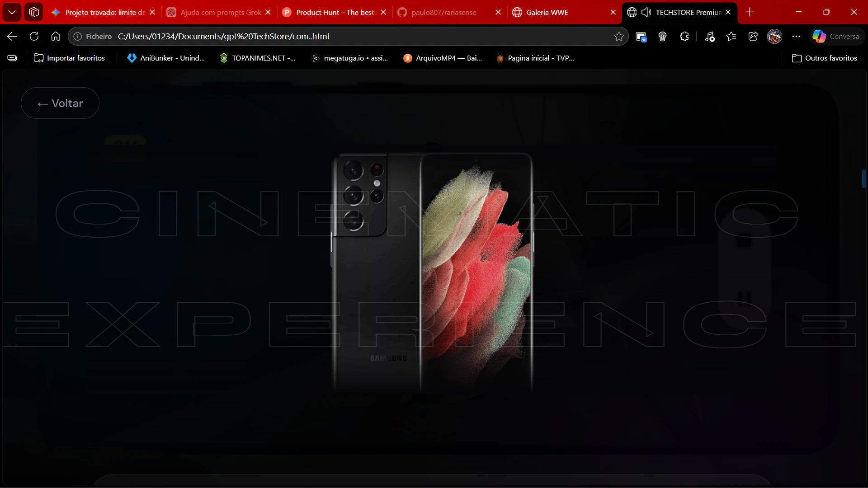Add this page to favorites with the star
868x488 pixels.
click(x=619, y=37)
